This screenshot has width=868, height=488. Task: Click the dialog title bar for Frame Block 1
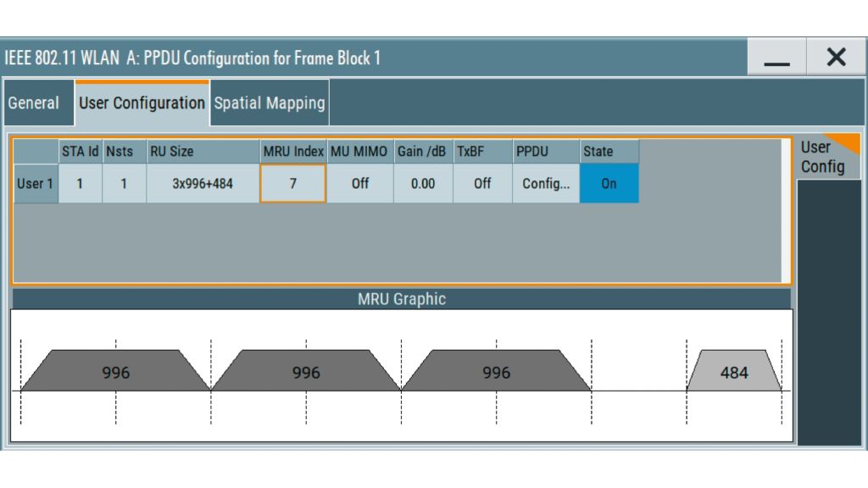(x=339, y=57)
